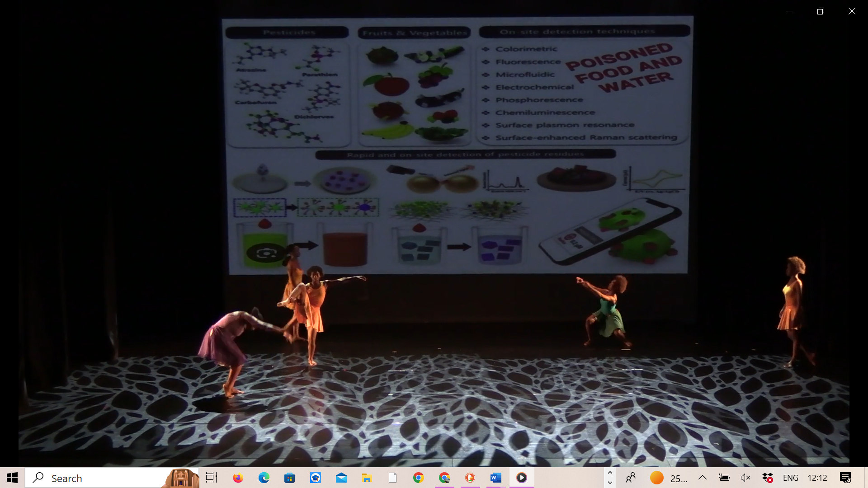Open the Mail app icon
The height and width of the screenshot is (488, 868).
point(341,478)
